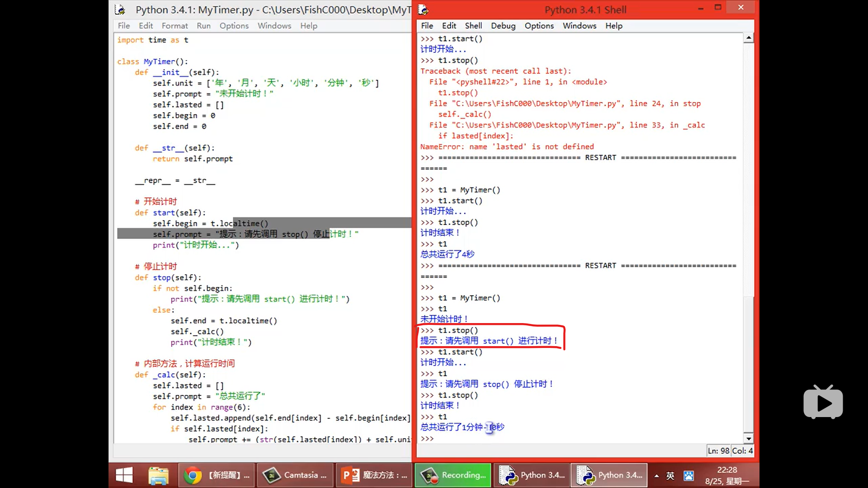
Task: Click Shell scrollbar up arrow
Action: click(x=749, y=38)
